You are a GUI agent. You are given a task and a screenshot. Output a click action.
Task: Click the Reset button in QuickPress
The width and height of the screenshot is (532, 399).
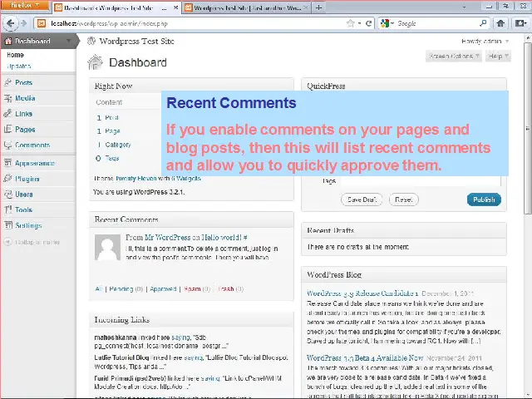pyautogui.click(x=404, y=199)
